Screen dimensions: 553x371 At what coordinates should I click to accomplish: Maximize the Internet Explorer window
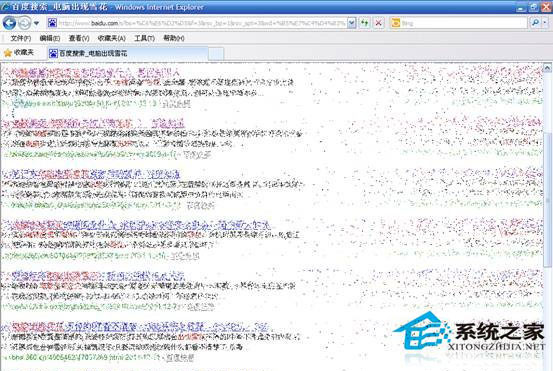(x=533, y=7)
